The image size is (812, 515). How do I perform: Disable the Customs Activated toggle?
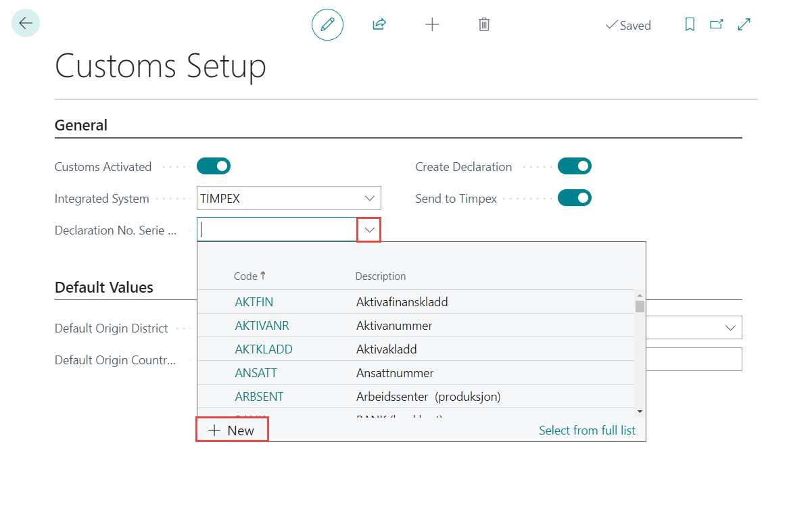coord(214,166)
